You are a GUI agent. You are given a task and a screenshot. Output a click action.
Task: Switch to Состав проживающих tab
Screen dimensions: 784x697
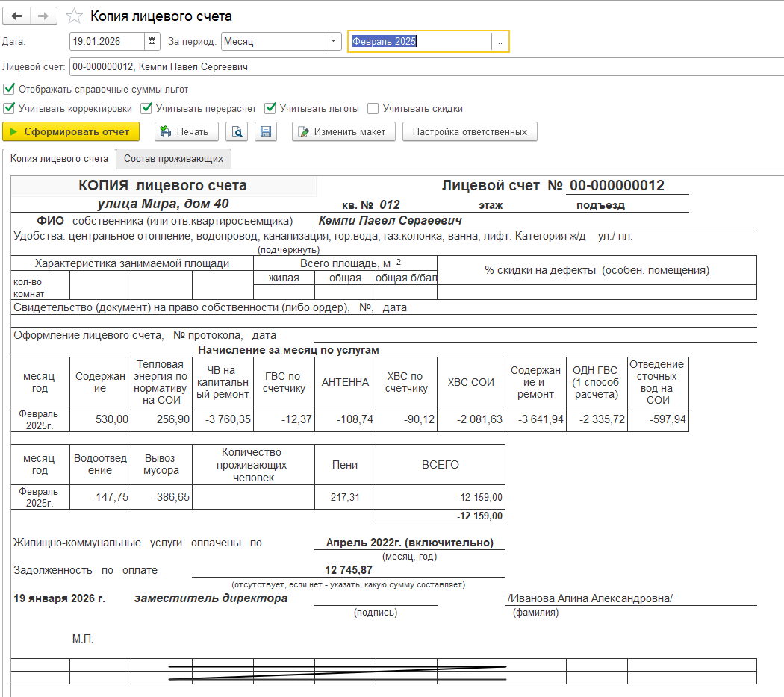[x=173, y=159]
